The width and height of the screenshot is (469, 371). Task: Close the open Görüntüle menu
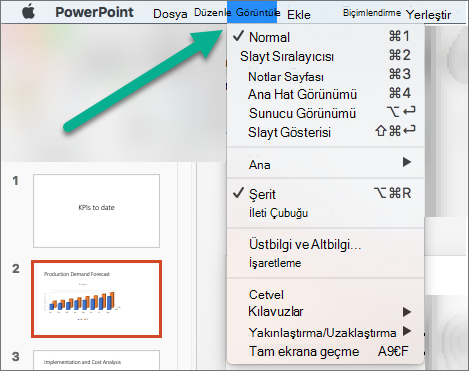[252, 12]
